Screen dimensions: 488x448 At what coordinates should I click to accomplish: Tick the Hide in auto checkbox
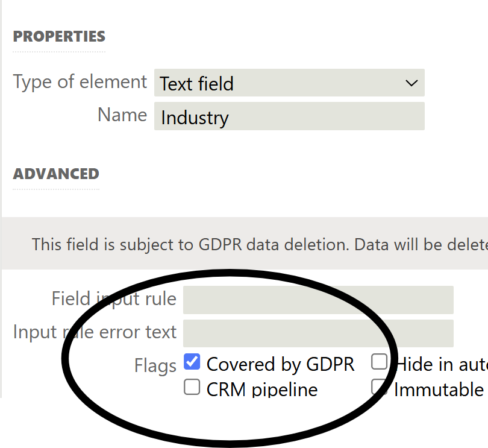tap(379, 362)
